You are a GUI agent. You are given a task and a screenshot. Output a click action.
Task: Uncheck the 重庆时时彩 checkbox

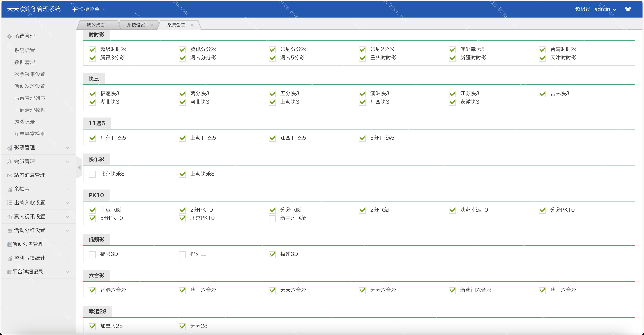click(362, 58)
